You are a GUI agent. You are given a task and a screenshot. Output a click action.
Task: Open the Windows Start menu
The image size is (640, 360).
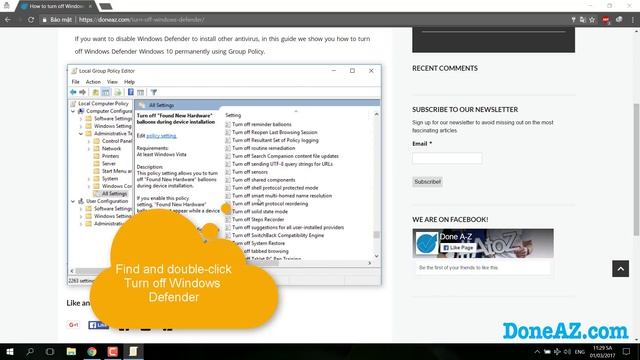tap(10, 351)
